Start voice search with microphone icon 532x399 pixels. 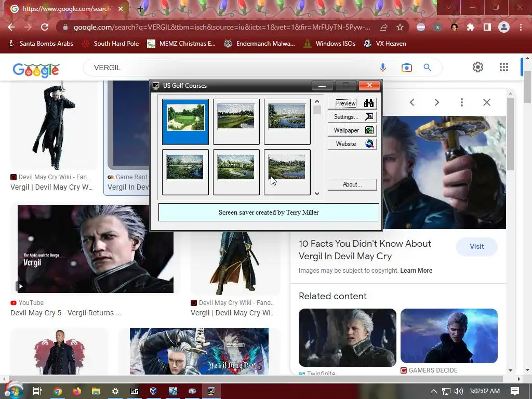(383, 68)
